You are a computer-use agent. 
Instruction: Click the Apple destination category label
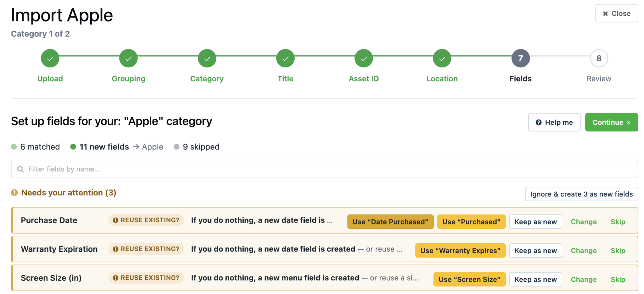153,147
